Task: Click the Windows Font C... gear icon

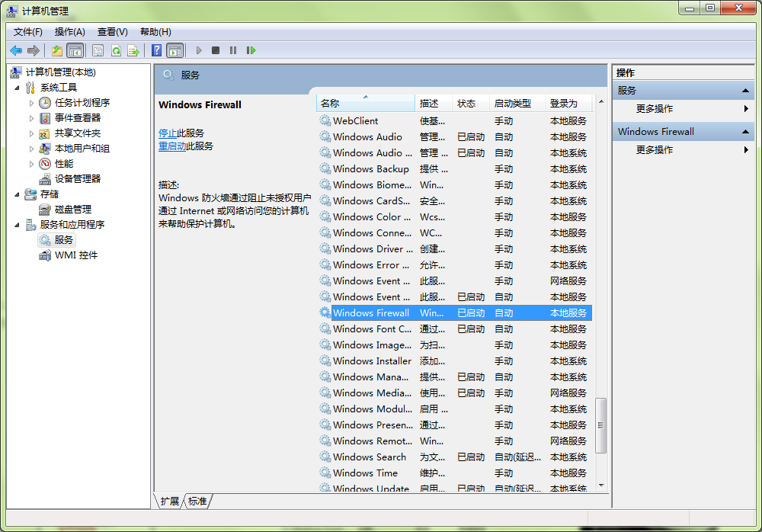Action: point(325,328)
